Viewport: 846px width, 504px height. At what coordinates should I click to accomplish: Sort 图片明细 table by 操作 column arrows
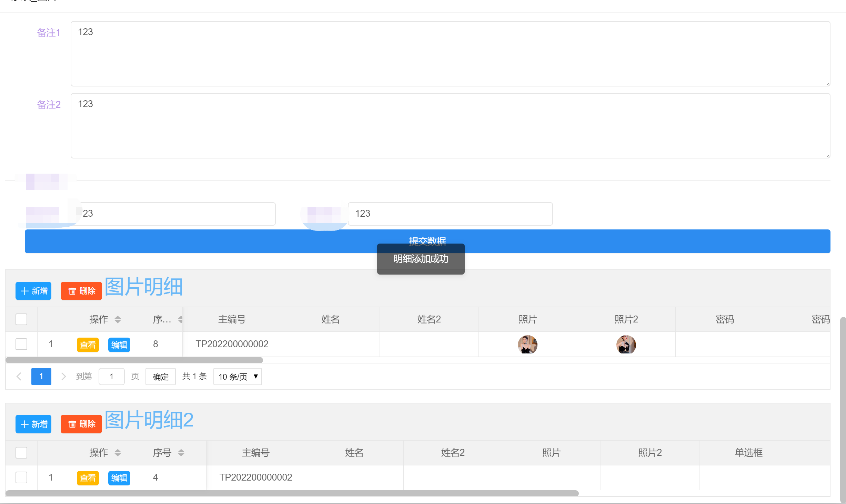pyautogui.click(x=118, y=319)
